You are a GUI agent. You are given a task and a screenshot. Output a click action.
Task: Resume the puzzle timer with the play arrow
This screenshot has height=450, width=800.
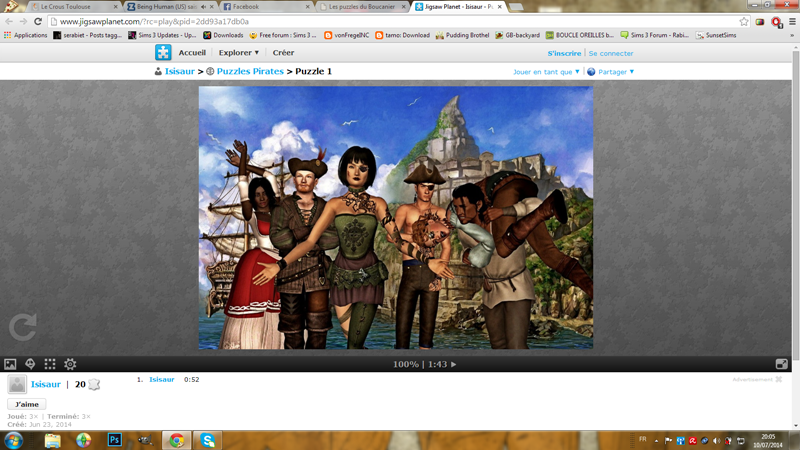click(454, 364)
